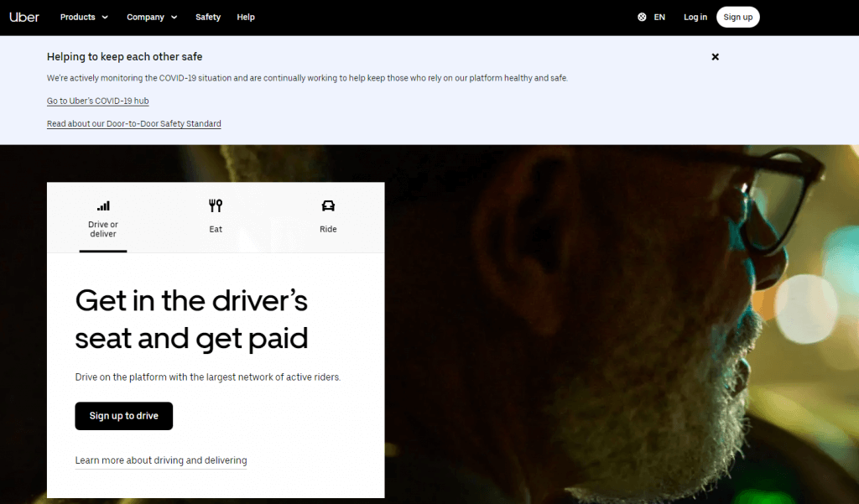Click the fork and knife Eat icon
The image size is (859, 504).
[216, 205]
